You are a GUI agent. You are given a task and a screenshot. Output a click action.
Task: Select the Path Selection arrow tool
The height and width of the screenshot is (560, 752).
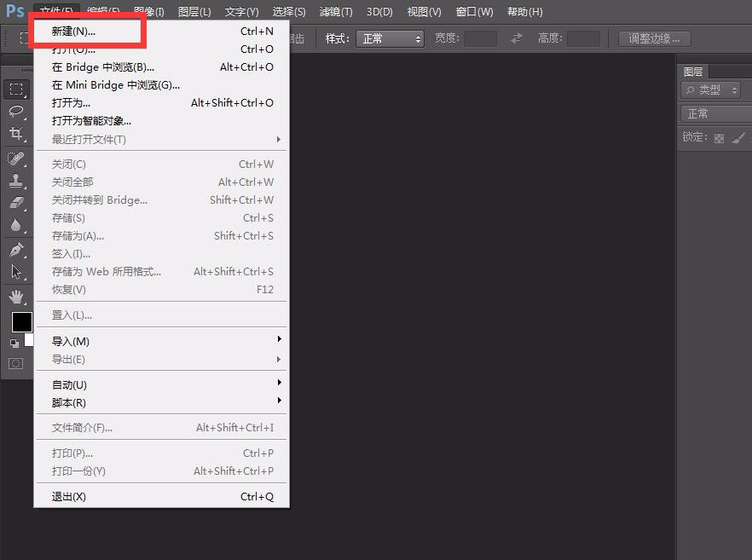pyautogui.click(x=16, y=271)
